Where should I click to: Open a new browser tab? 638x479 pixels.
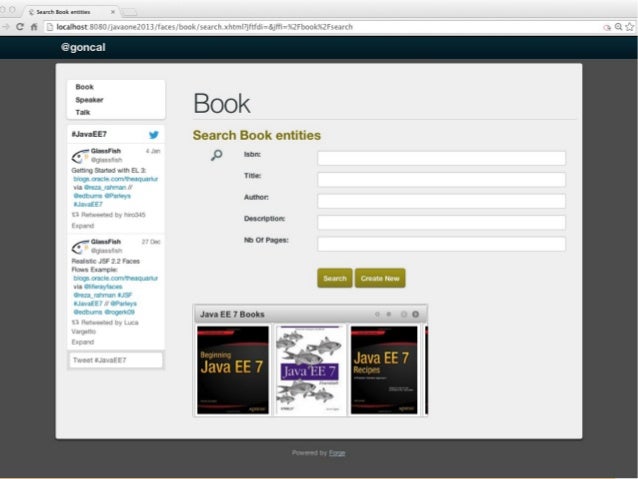click(x=129, y=12)
